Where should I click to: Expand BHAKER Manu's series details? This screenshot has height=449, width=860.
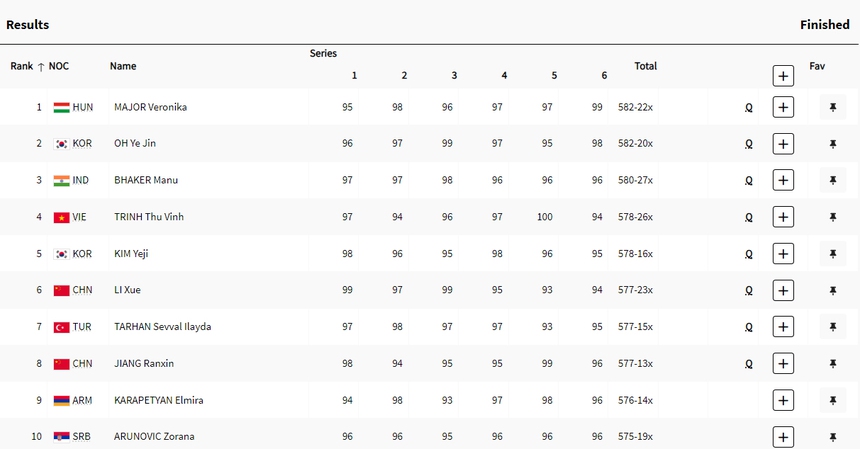[783, 180]
